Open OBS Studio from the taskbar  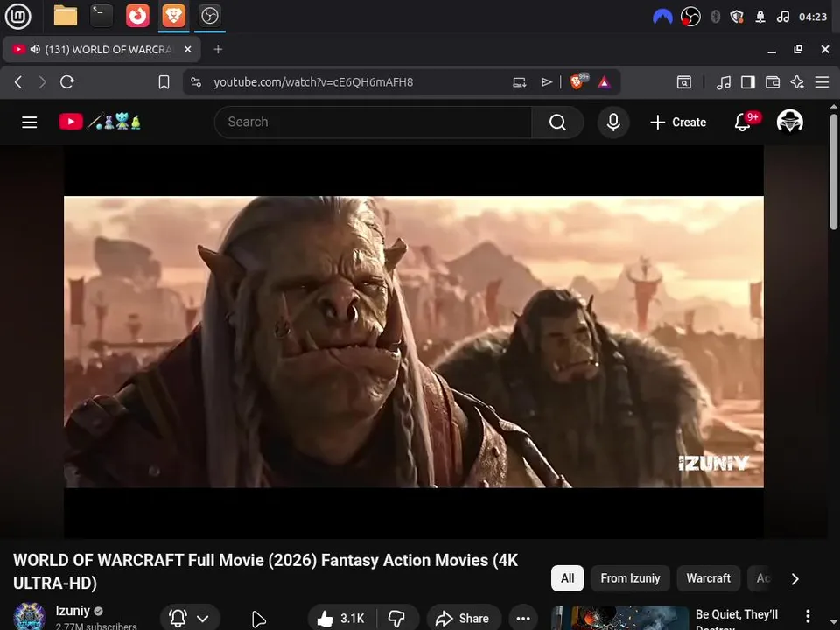tap(209, 16)
